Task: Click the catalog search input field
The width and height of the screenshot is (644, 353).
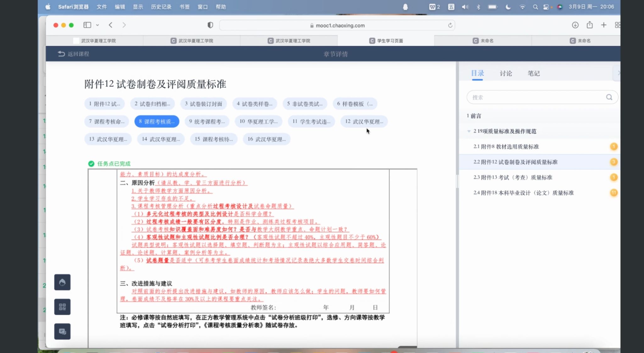Action: tap(535, 97)
